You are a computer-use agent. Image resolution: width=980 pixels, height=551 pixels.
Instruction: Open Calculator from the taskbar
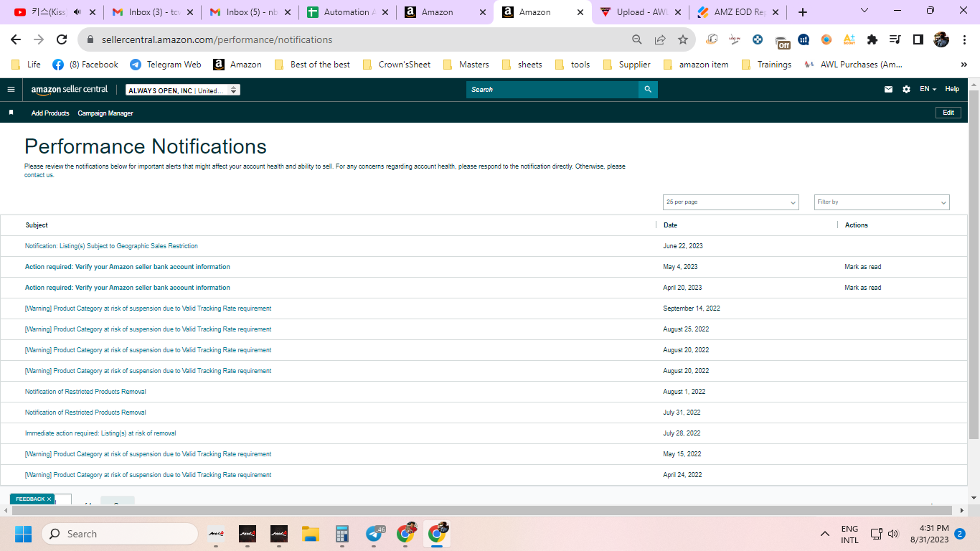click(341, 534)
